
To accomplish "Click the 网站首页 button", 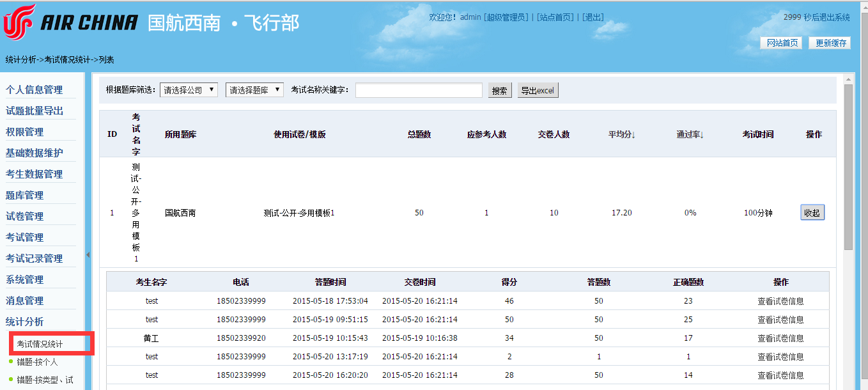I will tap(781, 43).
